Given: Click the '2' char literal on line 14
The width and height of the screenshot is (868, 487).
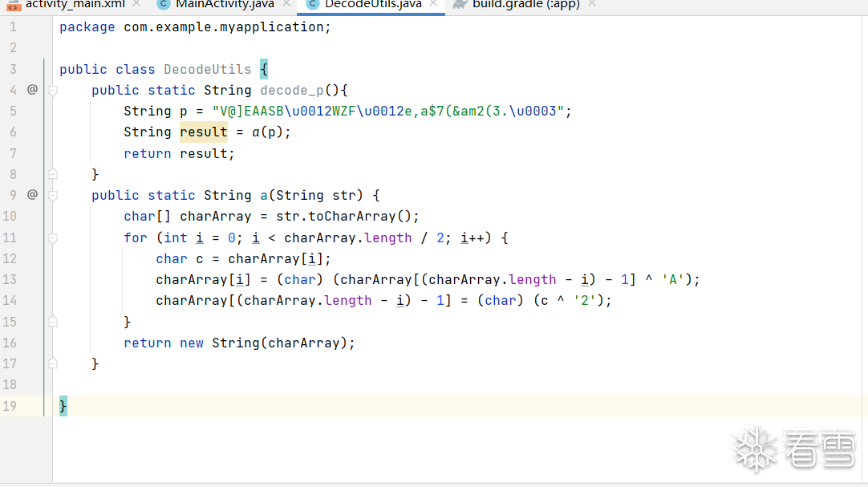Looking at the screenshot, I should pos(585,301).
